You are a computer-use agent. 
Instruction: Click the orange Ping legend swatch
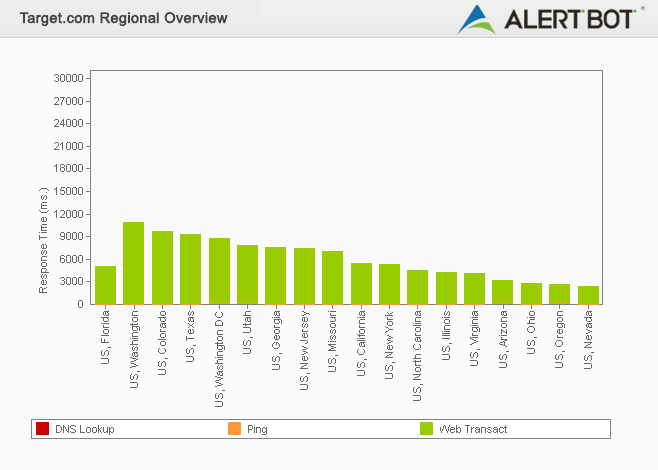coord(235,429)
